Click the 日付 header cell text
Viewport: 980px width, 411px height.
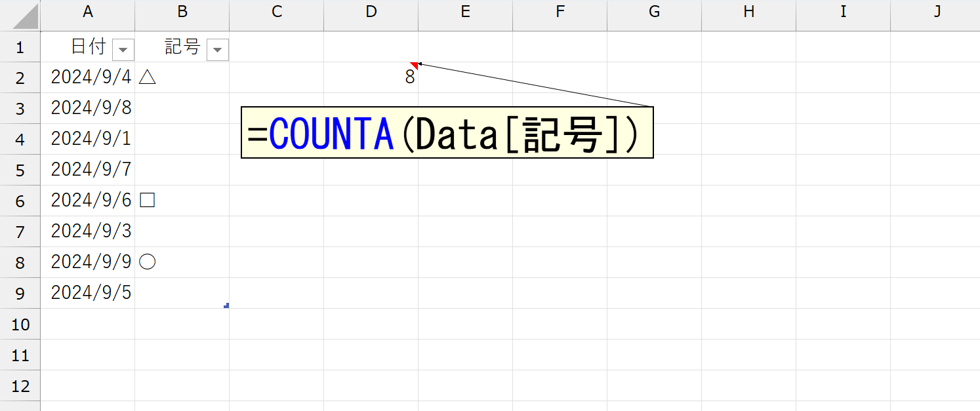[89, 47]
